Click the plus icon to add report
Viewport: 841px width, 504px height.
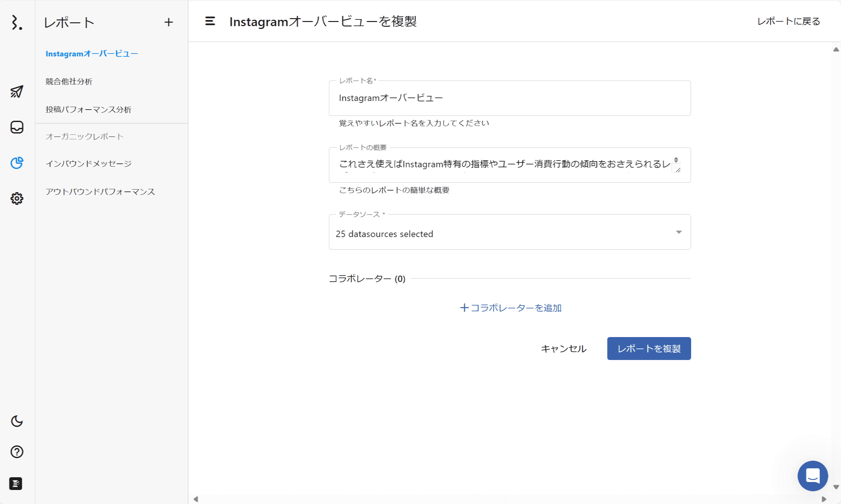169,22
